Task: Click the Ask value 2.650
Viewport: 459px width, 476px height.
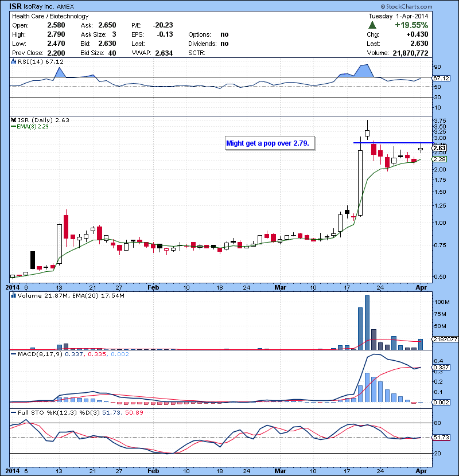Action: (107, 25)
